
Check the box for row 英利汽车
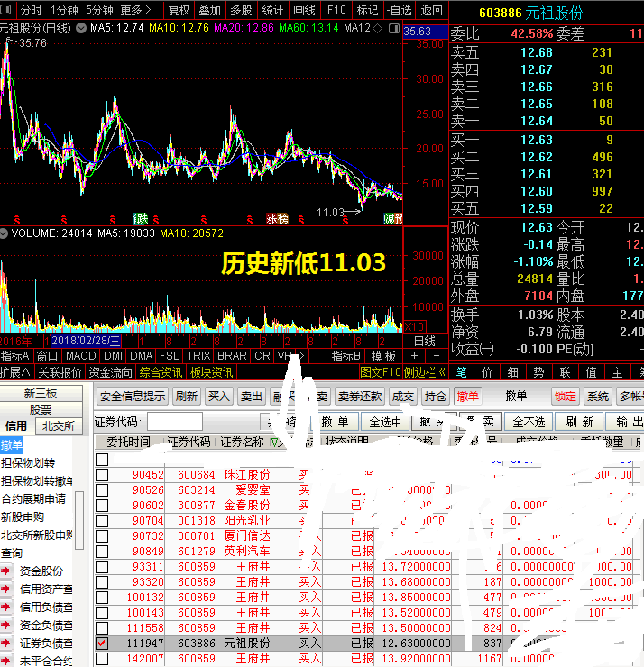click(102, 552)
